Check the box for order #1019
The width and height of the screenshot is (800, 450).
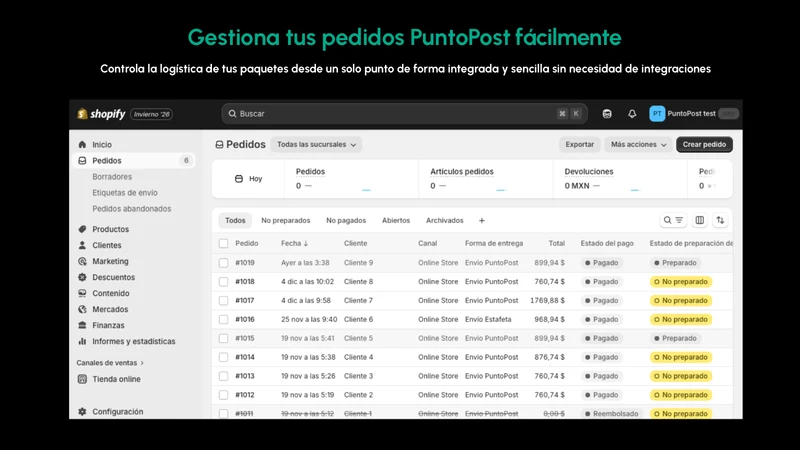click(x=223, y=263)
